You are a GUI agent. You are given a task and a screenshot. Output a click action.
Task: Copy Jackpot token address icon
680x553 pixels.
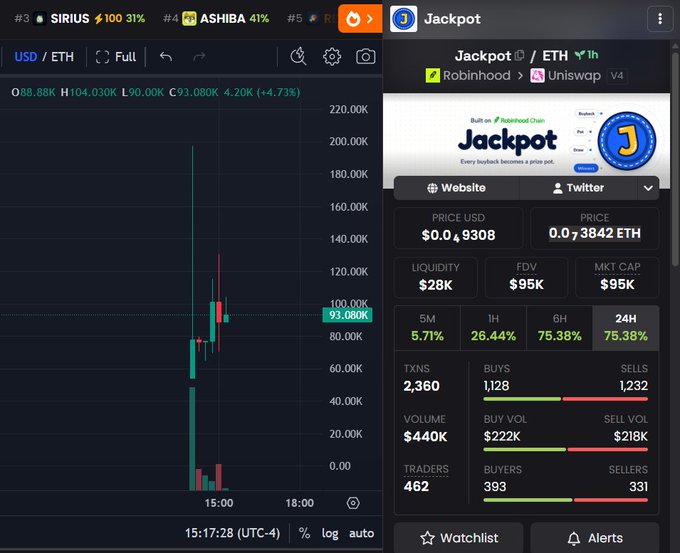click(x=519, y=56)
